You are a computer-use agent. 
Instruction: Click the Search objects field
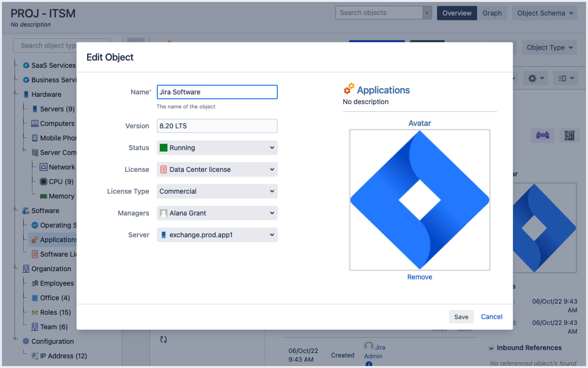(379, 13)
